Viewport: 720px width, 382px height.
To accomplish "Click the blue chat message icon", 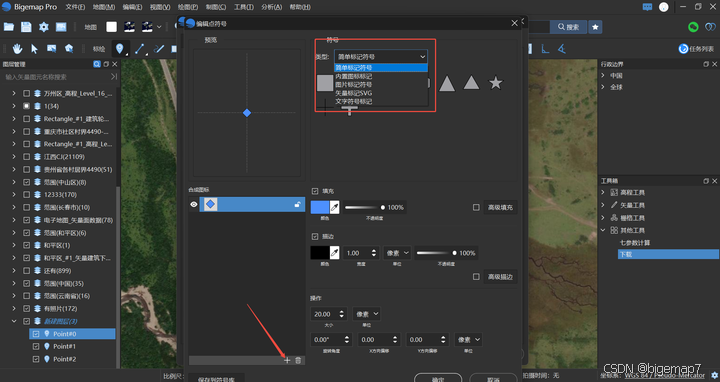I will pos(647,7).
